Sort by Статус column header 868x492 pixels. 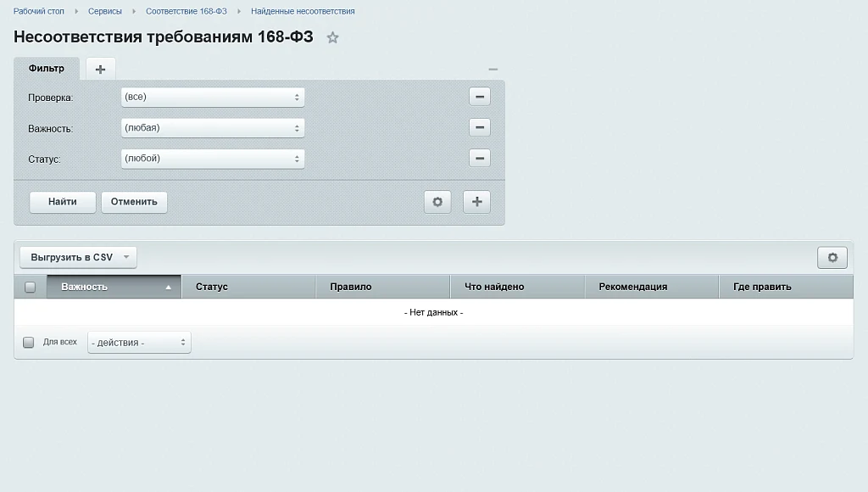(x=248, y=287)
